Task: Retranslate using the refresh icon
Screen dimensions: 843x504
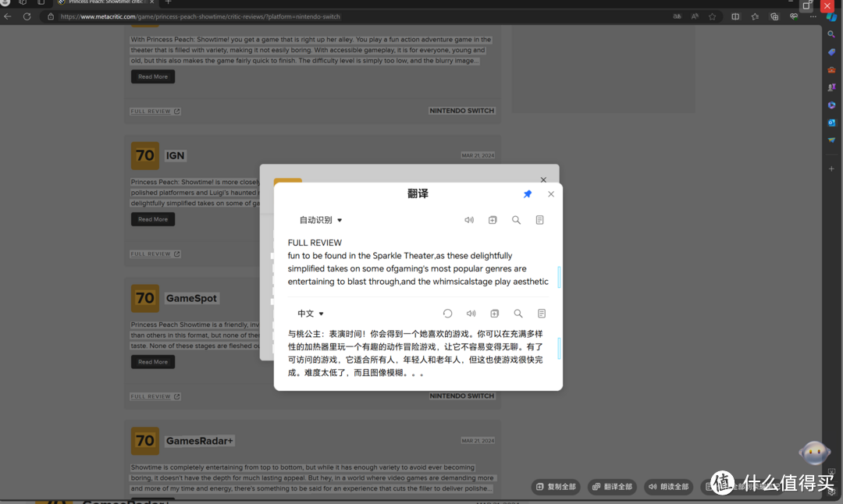Action: click(x=447, y=314)
